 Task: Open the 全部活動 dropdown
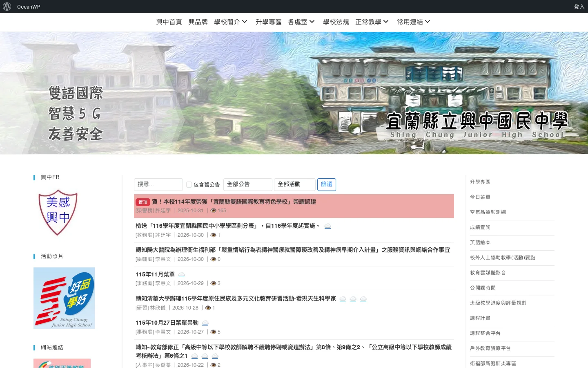tap(295, 184)
